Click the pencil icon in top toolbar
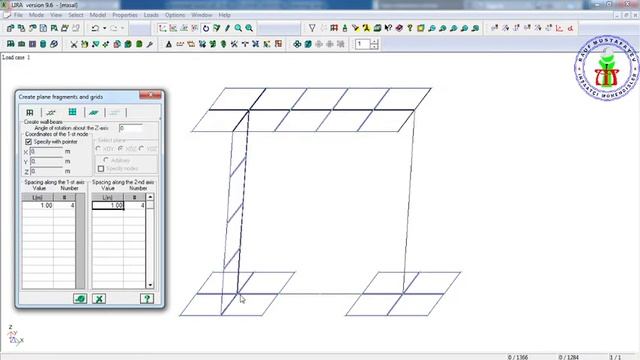Image resolution: width=640 pixels, height=360 pixels. [227, 28]
